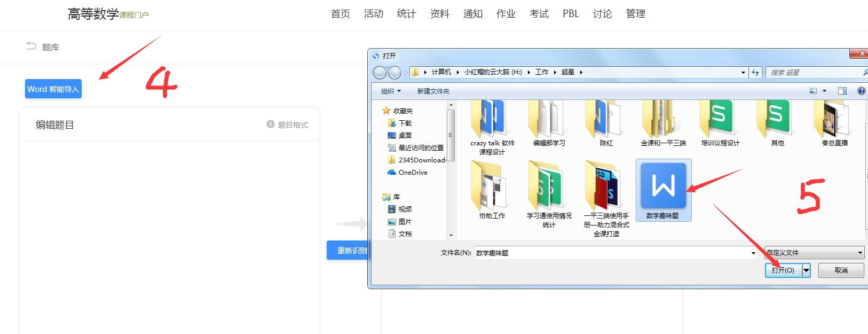The width and height of the screenshot is (868, 334).
Task: Click 高等数学 course portal title
Action: [x=93, y=14]
